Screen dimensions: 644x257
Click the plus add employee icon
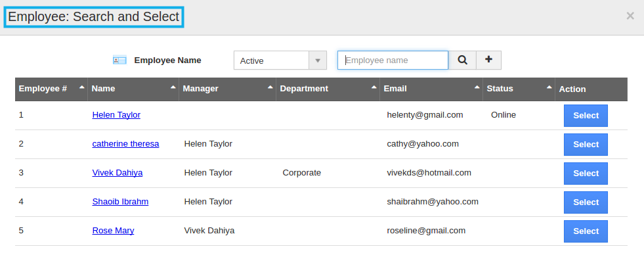click(489, 60)
